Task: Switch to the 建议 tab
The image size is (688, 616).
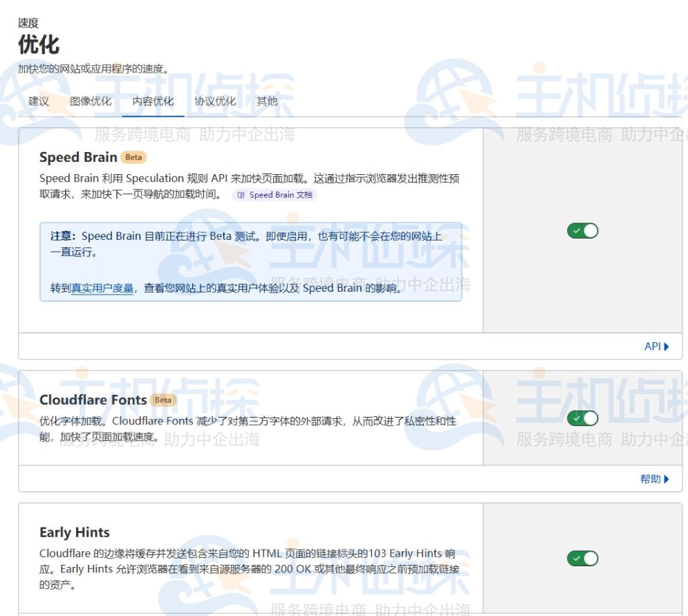Action: [39, 101]
